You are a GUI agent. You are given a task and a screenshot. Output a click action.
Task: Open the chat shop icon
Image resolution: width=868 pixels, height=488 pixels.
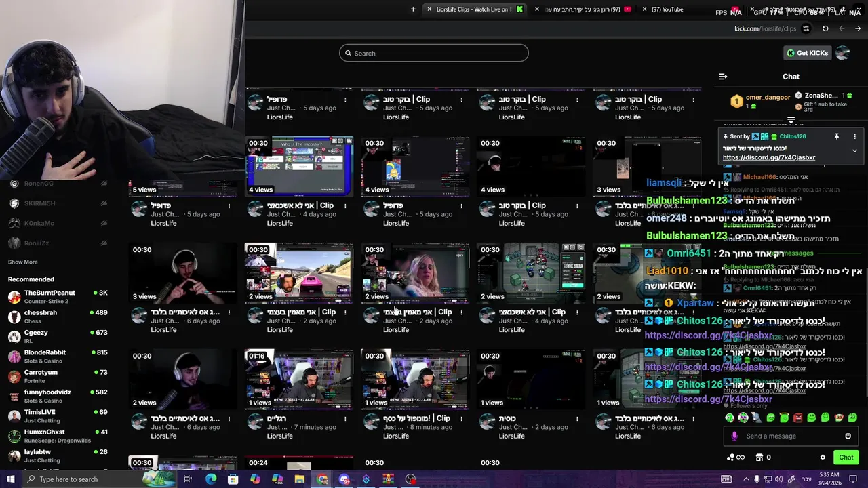tap(759, 457)
